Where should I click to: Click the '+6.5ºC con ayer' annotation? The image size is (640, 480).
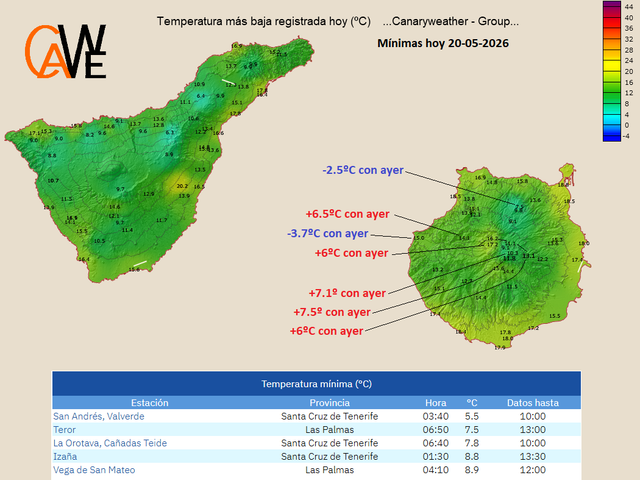pos(347,214)
